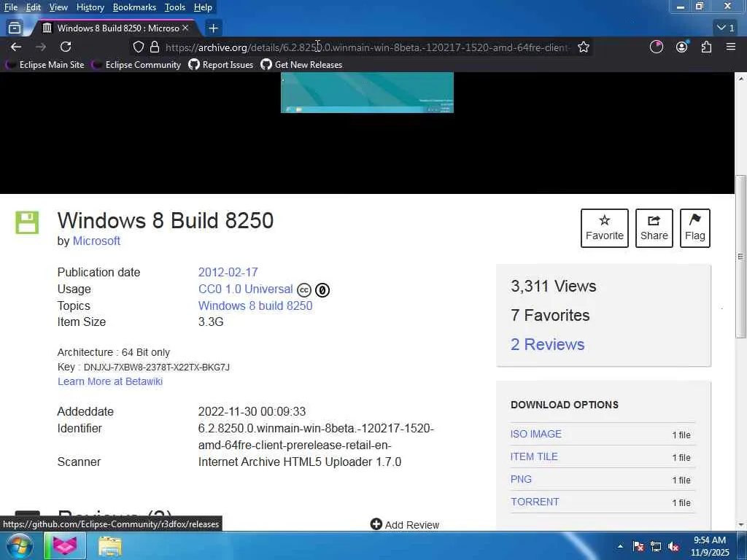The width and height of the screenshot is (747, 560).
Task: Click the Item Size value 3.3G
Action: pyautogui.click(x=211, y=322)
